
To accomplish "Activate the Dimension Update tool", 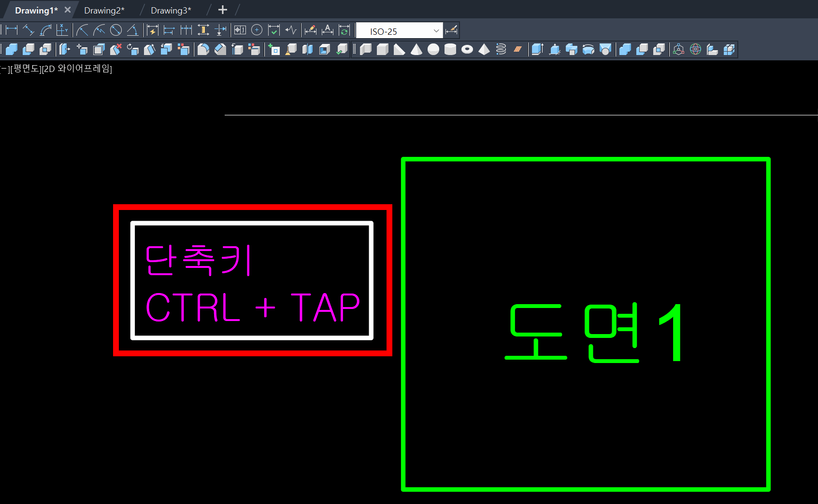I will click(344, 30).
